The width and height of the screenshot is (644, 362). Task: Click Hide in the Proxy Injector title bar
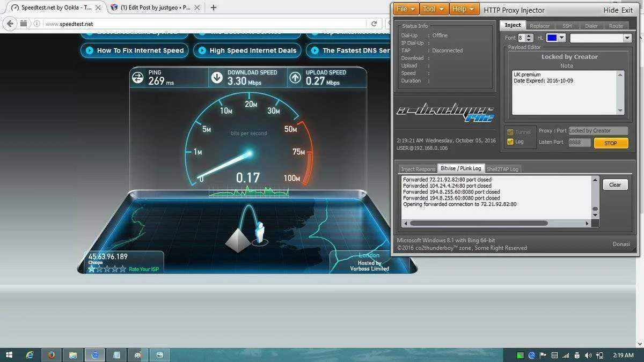click(611, 10)
